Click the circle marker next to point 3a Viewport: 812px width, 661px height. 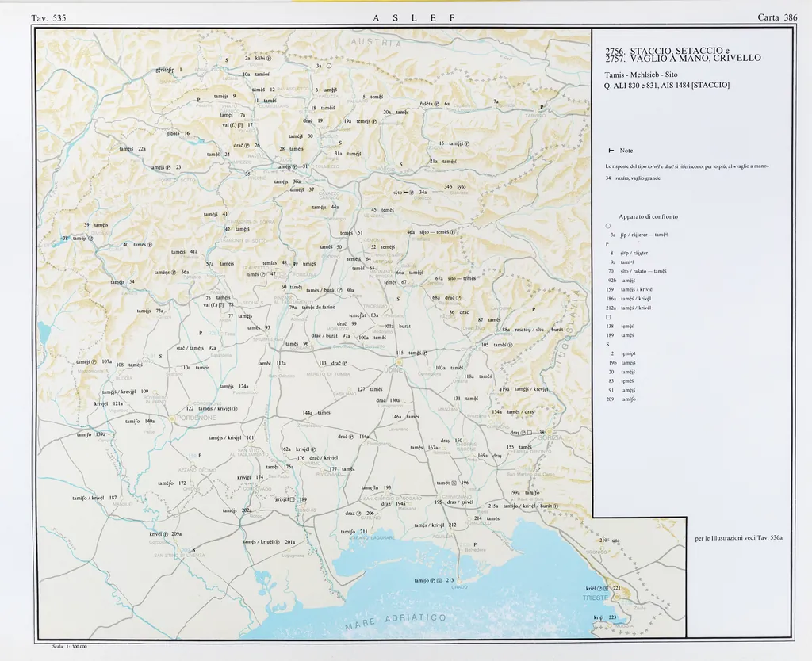click(327, 66)
